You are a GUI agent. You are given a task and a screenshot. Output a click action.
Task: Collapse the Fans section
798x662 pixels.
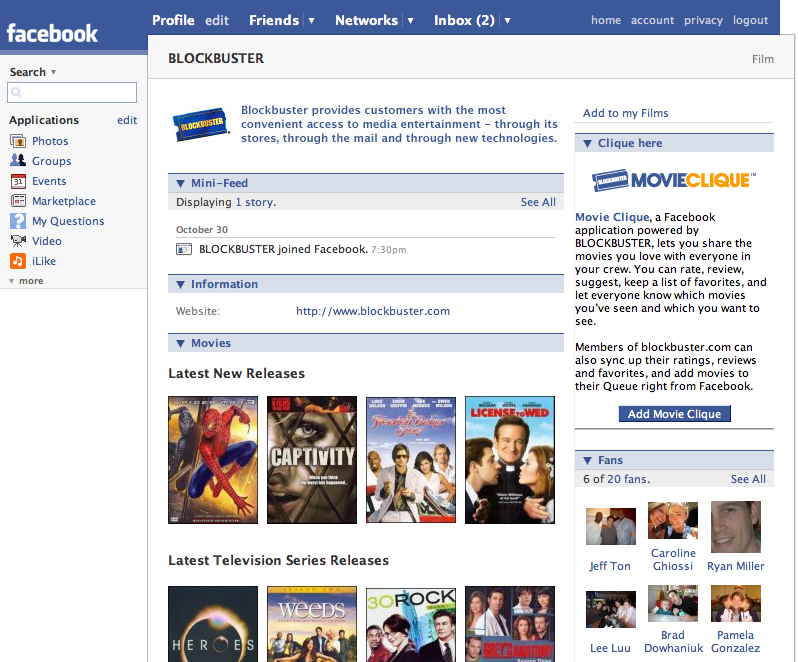(x=587, y=460)
